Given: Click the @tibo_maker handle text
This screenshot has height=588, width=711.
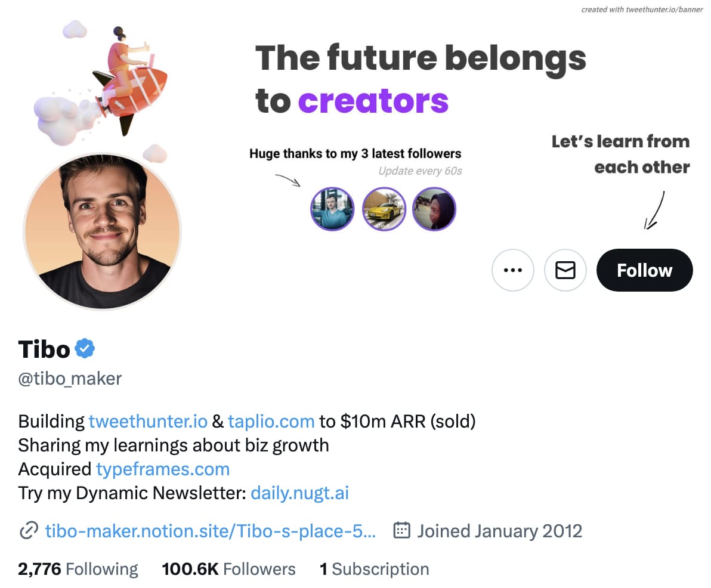Looking at the screenshot, I should 70,379.
